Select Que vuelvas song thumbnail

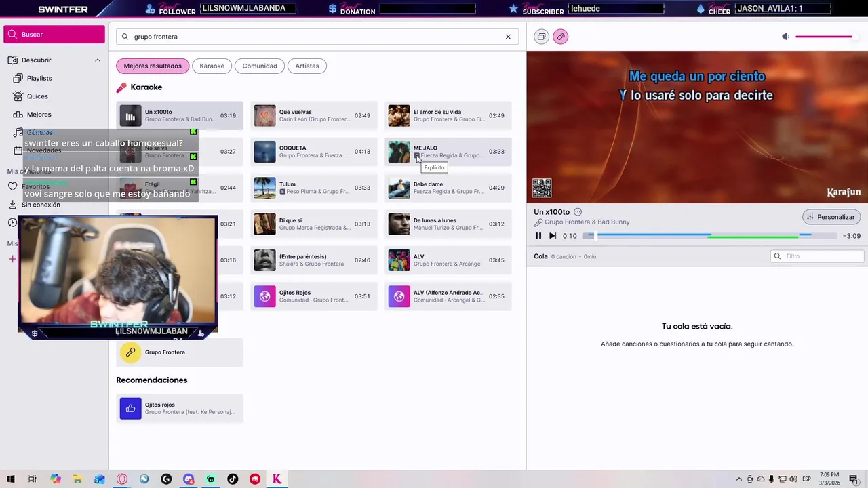pyautogui.click(x=265, y=116)
